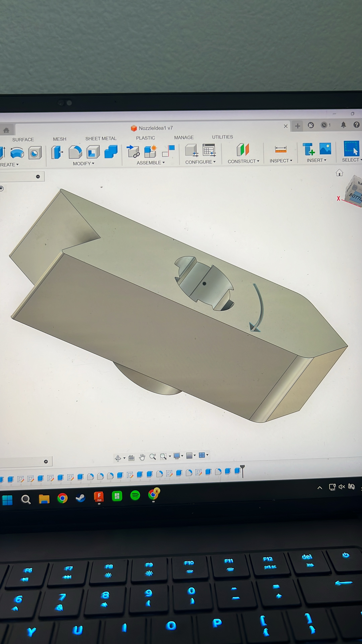Choose the Insert image (canvas) icon
362x644 pixels.
click(x=325, y=149)
